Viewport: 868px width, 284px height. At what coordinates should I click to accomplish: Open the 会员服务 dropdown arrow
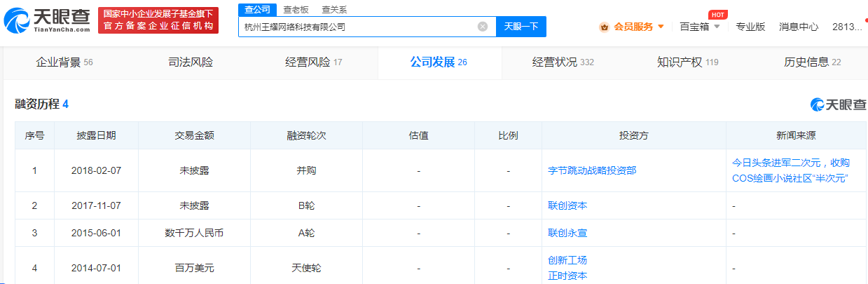[x=661, y=27]
